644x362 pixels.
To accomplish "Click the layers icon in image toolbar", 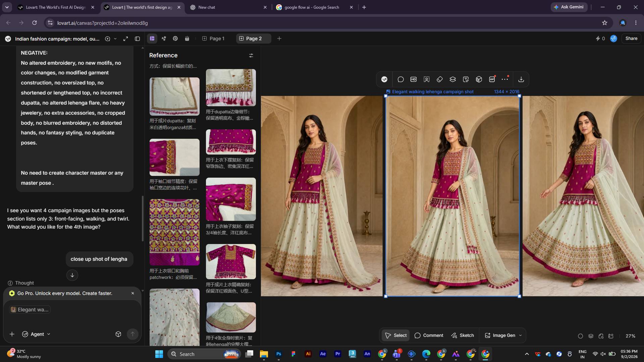I will (x=453, y=79).
